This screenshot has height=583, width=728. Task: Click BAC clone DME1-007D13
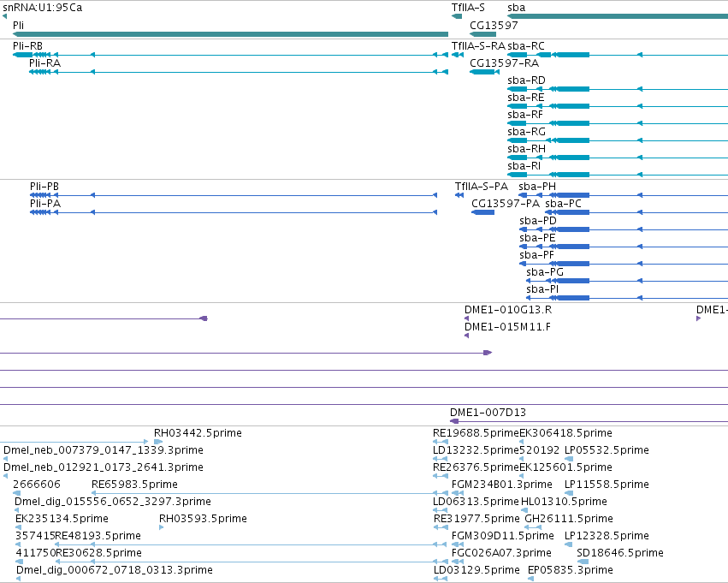589,421
